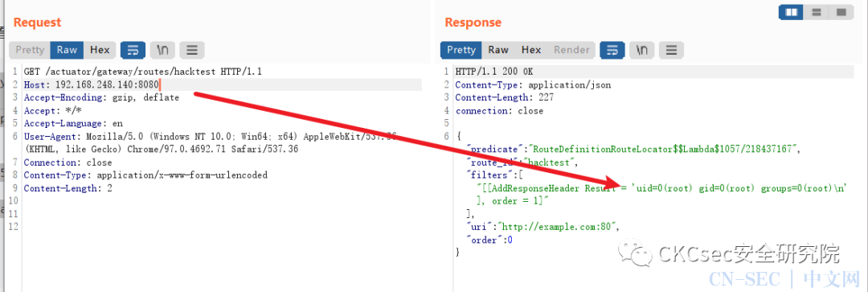Image resolution: width=868 pixels, height=292 pixels.
Task: Switch Request view to Pretty tab
Action: pyautogui.click(x=30, y=50)
